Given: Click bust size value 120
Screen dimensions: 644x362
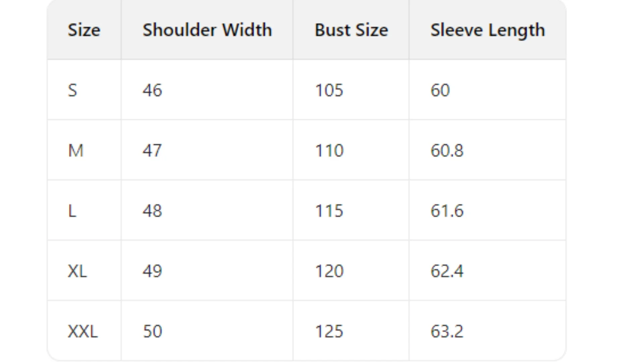Looking at the screenshot, I should pos(329,271).
